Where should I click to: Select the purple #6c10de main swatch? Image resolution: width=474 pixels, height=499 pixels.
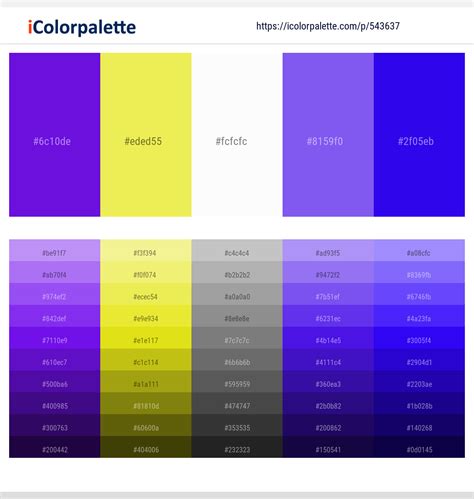pos(55,135)
